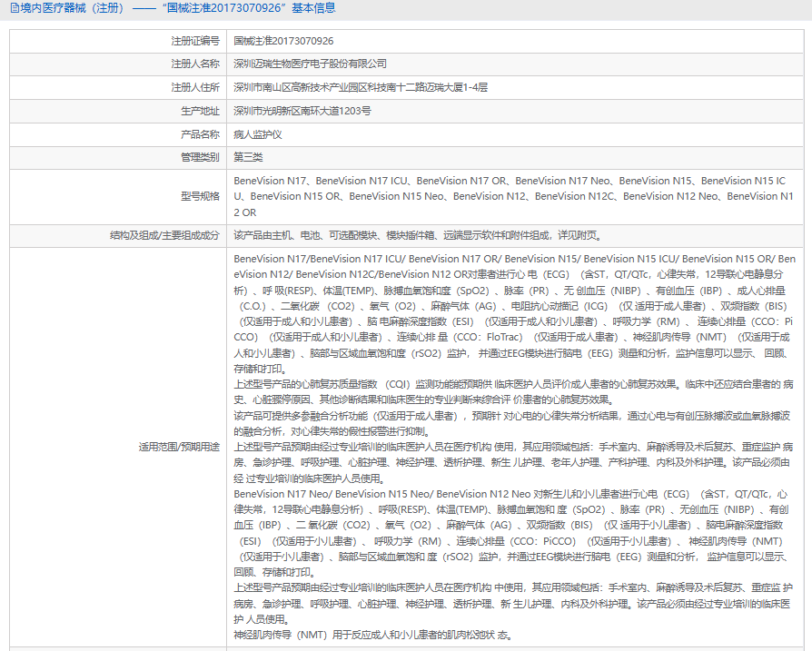Image resolution: width=812 pixels, height=651 pixels.
Task: Click the 管理类别 label
Action: 200,157
